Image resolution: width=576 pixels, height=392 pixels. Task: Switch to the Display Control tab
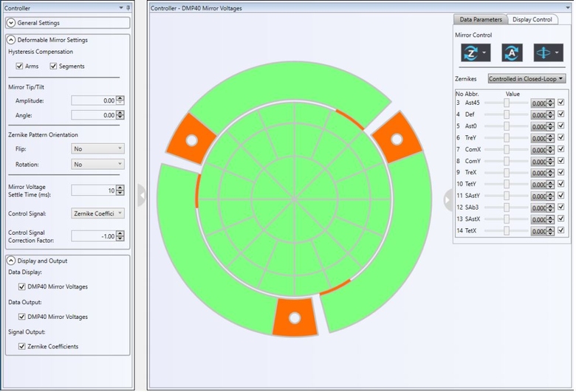click(532, 19)
